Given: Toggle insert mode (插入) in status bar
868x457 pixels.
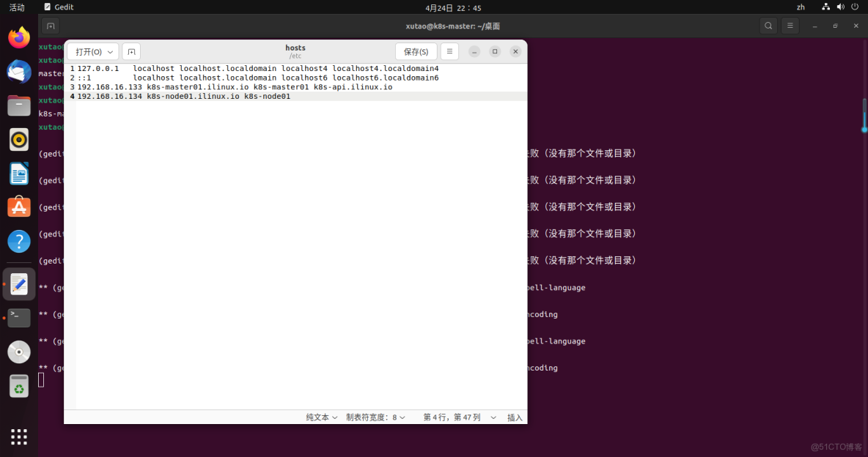Looking at the screenshot, I should coord(515,417).
